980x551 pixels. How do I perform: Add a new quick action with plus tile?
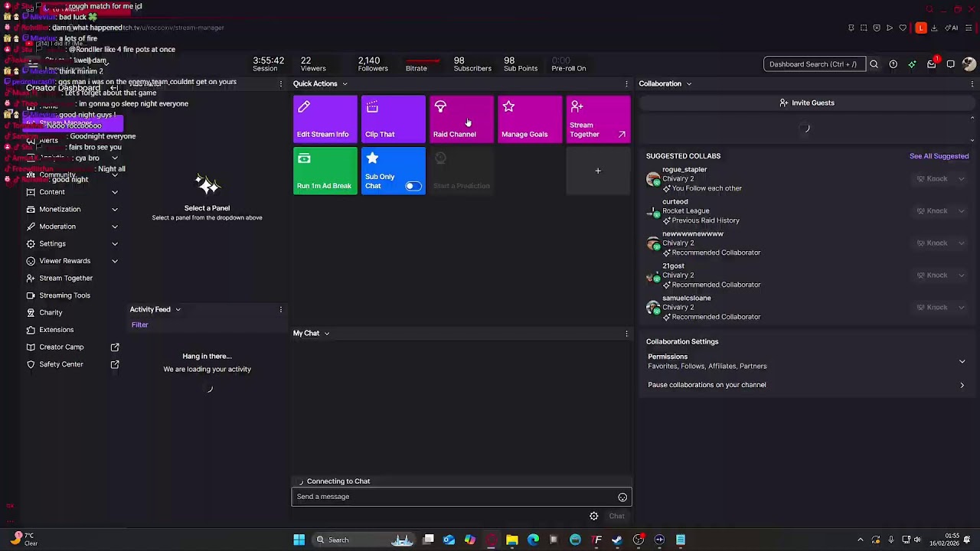pos(598,171)
